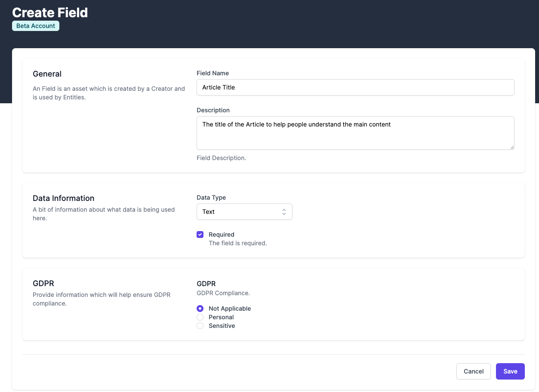Click the 'The field is required.' helper text
The width and height of the screenshot is (539, 392).
237,243
